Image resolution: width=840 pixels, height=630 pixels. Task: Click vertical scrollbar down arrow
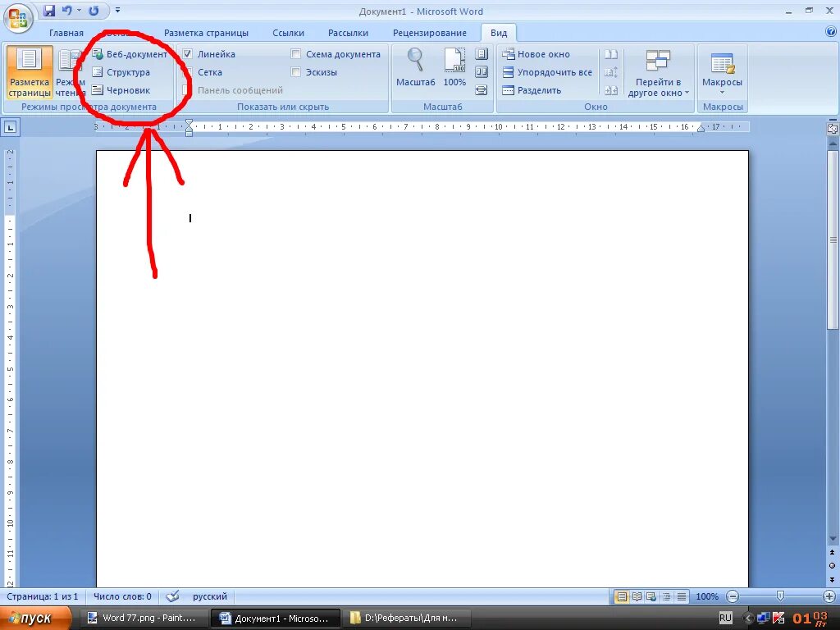[833, 539]
